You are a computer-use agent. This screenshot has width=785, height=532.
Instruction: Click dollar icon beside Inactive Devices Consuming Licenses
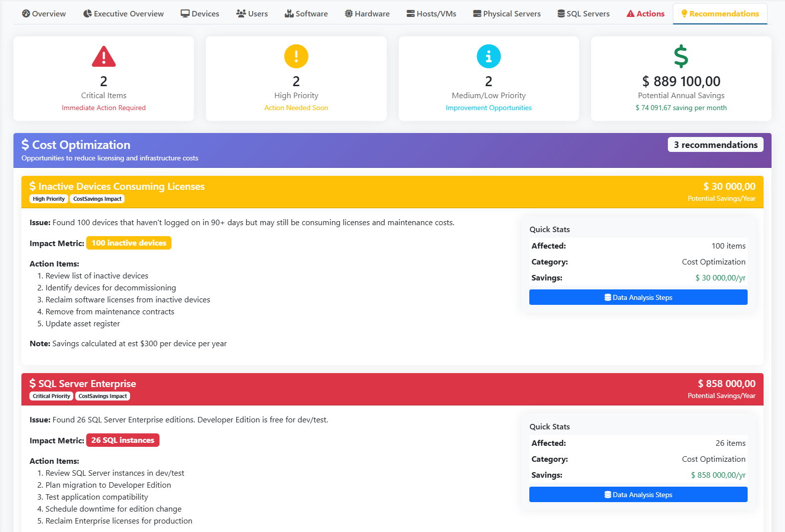pos(33,186)
